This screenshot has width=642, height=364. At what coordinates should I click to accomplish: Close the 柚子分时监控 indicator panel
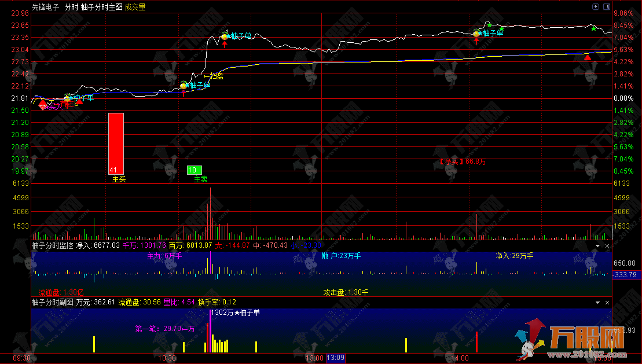(x=607, y=246)
